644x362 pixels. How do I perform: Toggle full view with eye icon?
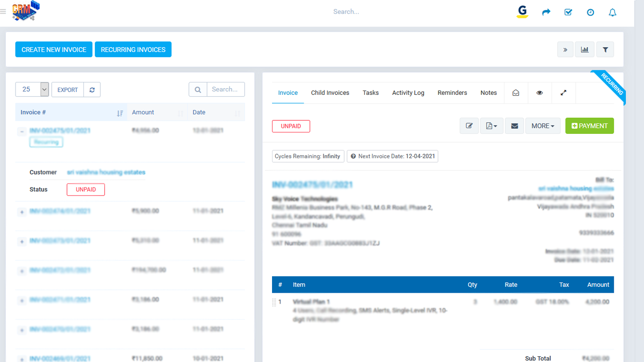click(540, 93)
